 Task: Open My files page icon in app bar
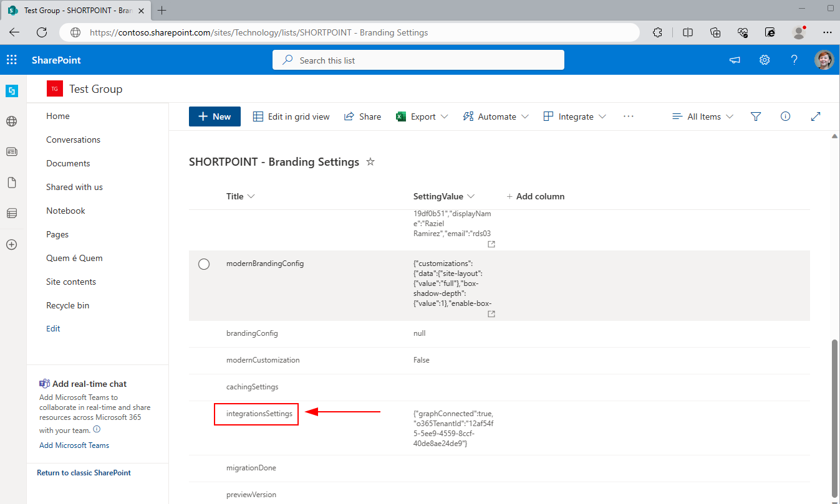click(x=11, y=183)
